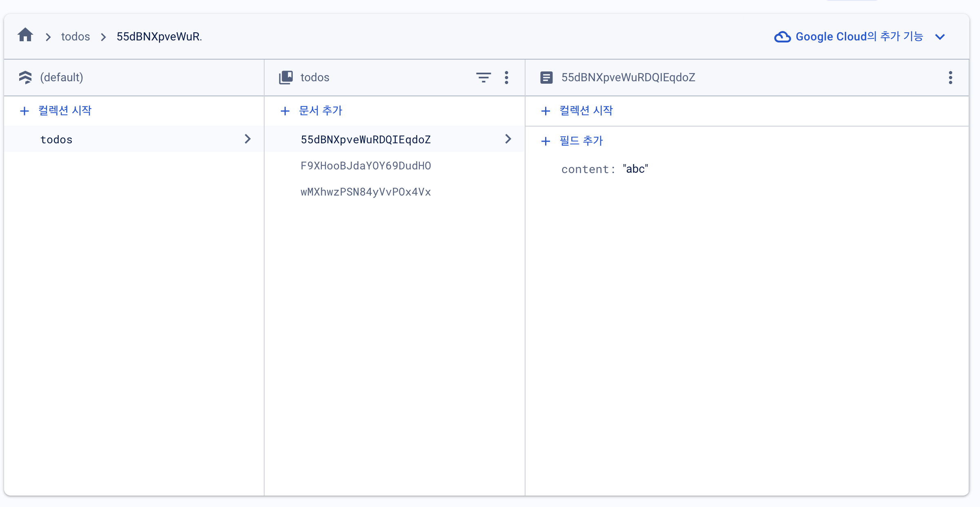The height and width of the screenshot is (507, 980).
Task: Open document panel three-dot menu
Action: pos(951,77)
